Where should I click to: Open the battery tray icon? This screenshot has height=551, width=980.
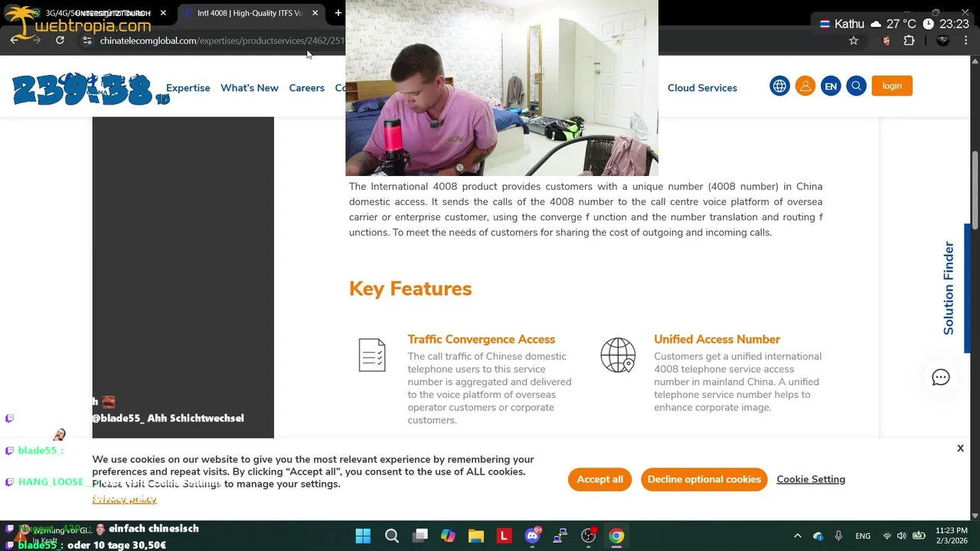[919, 536]
